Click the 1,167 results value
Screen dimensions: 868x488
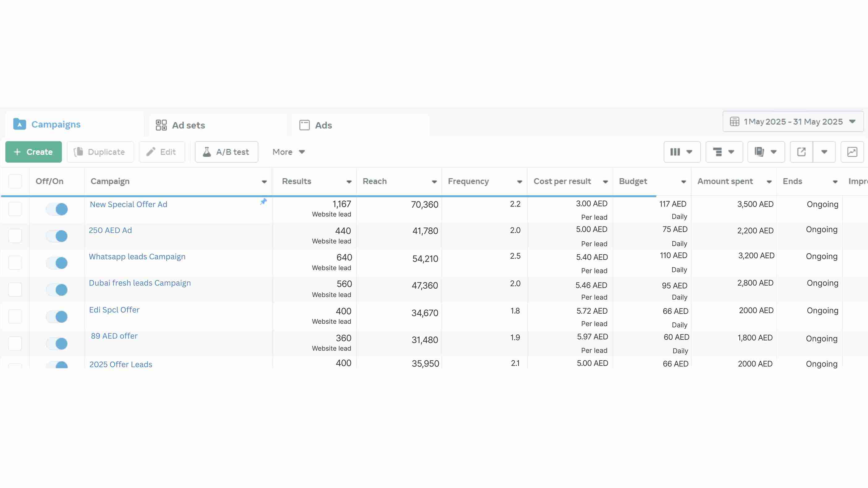pyautogui.click(x=342, y=204)
